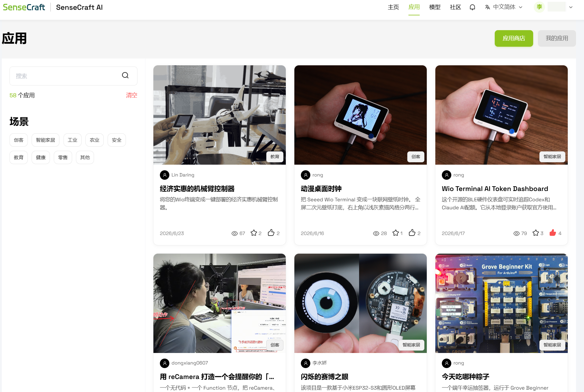This screenshot has height=392, width=584.
Task: Click dongxiang0607 author avatar
Action: (165, 363)
